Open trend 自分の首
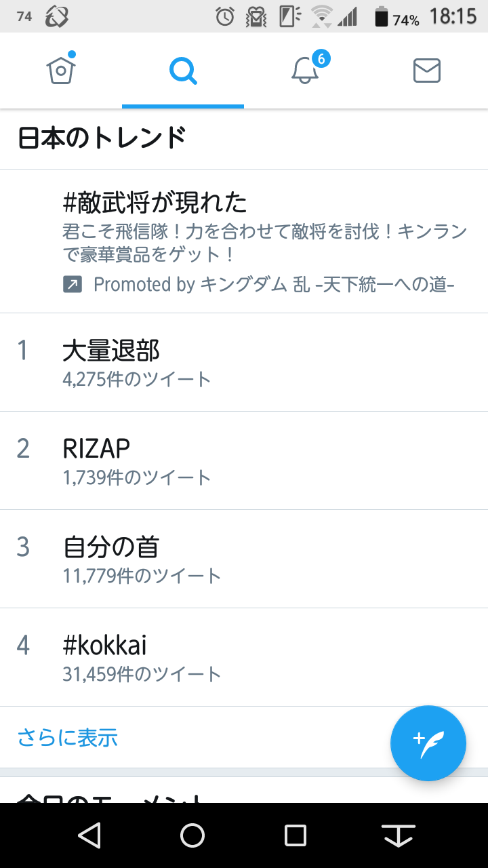The image size is (488, 868). coord(244,559)
